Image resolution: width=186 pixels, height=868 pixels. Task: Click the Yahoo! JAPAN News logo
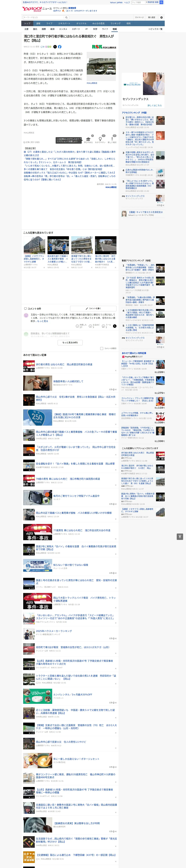coord(37,9)
